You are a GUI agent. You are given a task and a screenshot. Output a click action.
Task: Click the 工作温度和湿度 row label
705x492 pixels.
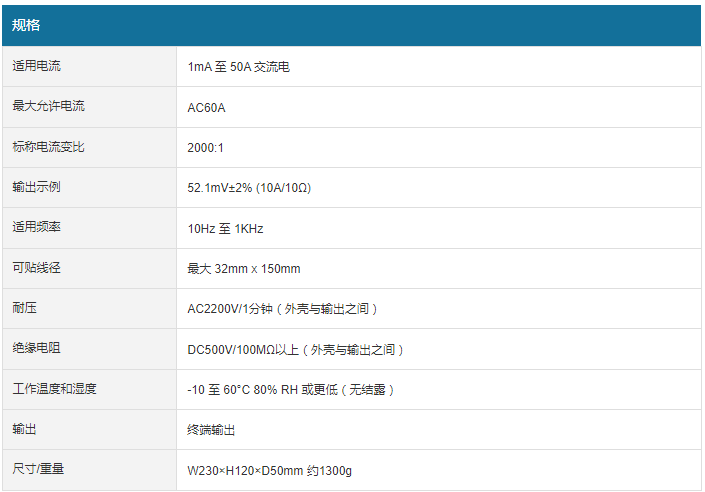tap(54, 389)
